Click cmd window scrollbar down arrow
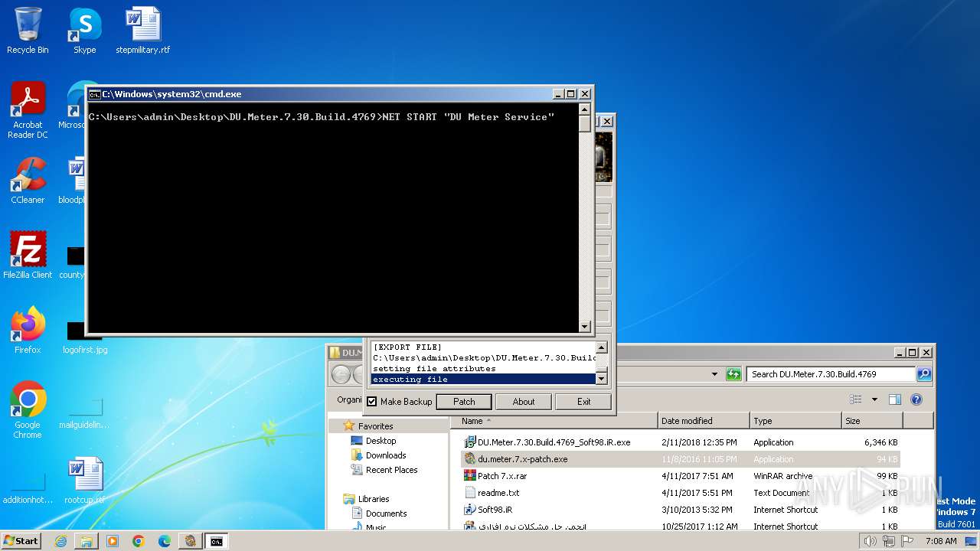Viewport: 980px width, 551px height. click(585, 327)
